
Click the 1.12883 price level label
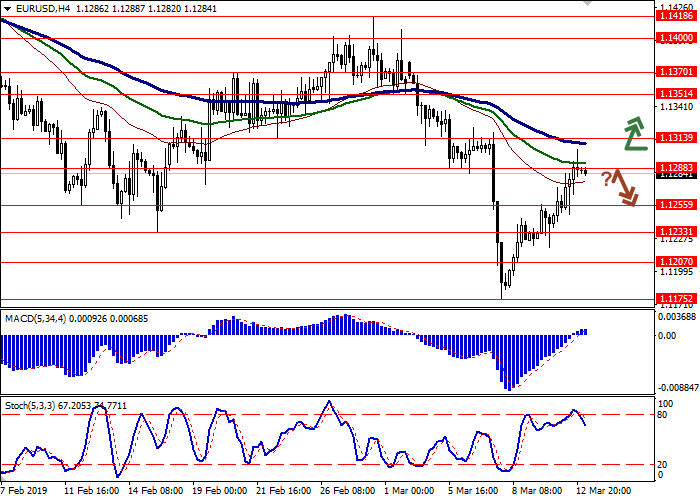(676, 168)
